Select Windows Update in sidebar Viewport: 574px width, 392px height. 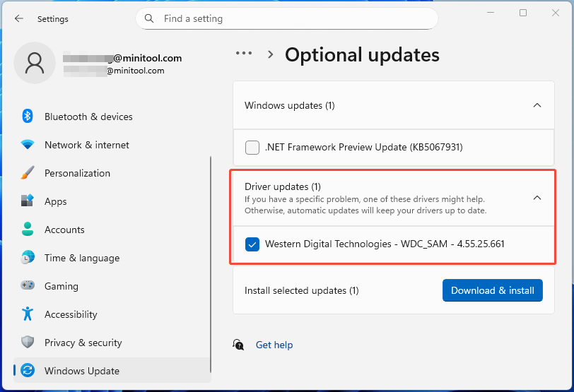pos(112,370)
